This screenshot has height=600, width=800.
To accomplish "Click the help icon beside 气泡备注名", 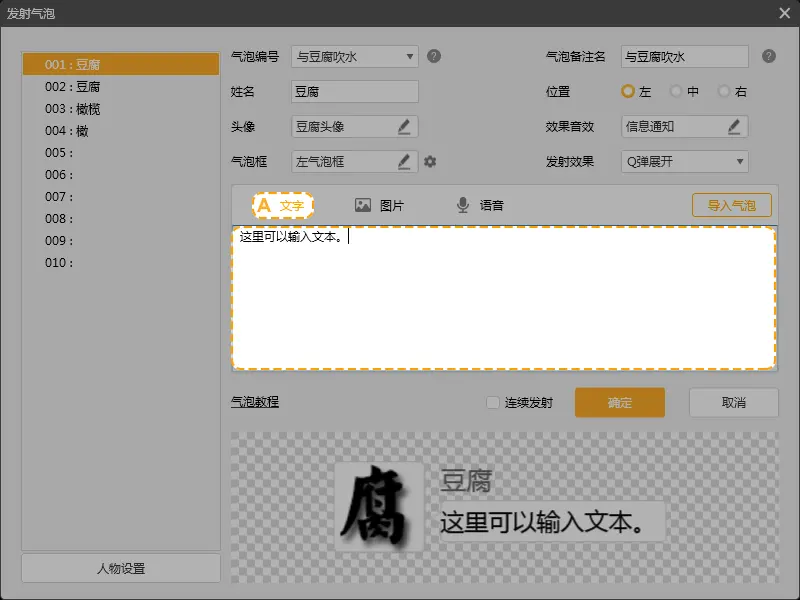I will 768,56.
